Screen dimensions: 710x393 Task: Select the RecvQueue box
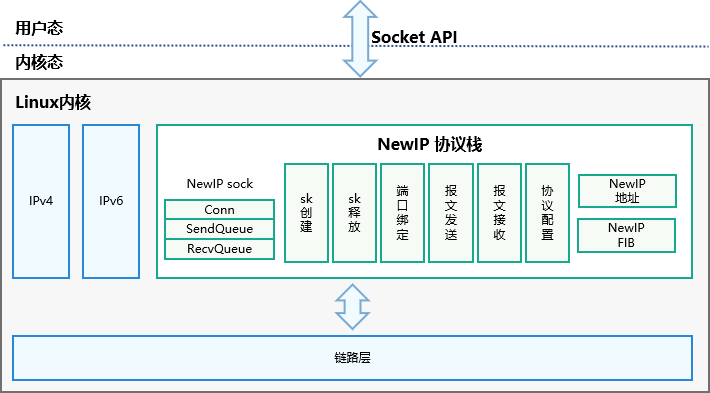coord(219,249)
